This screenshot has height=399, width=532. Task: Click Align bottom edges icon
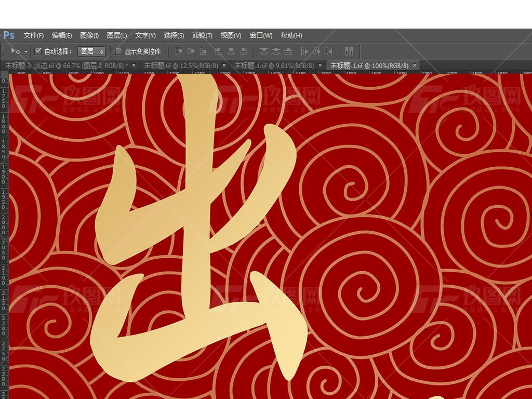tap(203, 51)
